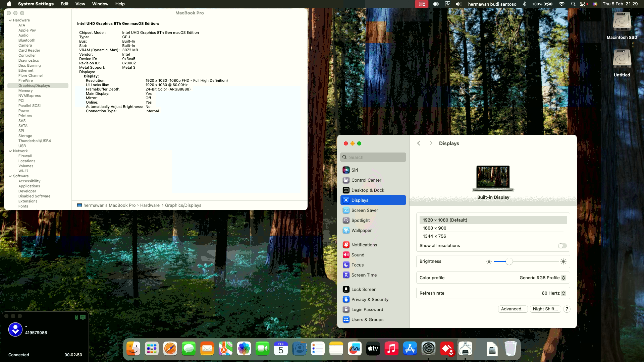This screenshot has height=362, width=644.
Task: Click the Night Shift... button
Action: coord(545,309)
